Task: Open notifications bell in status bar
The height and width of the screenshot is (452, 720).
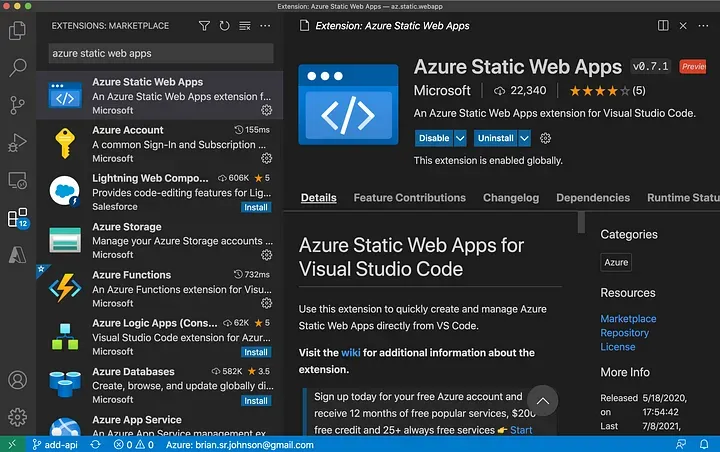Action: tap(703, 444)
